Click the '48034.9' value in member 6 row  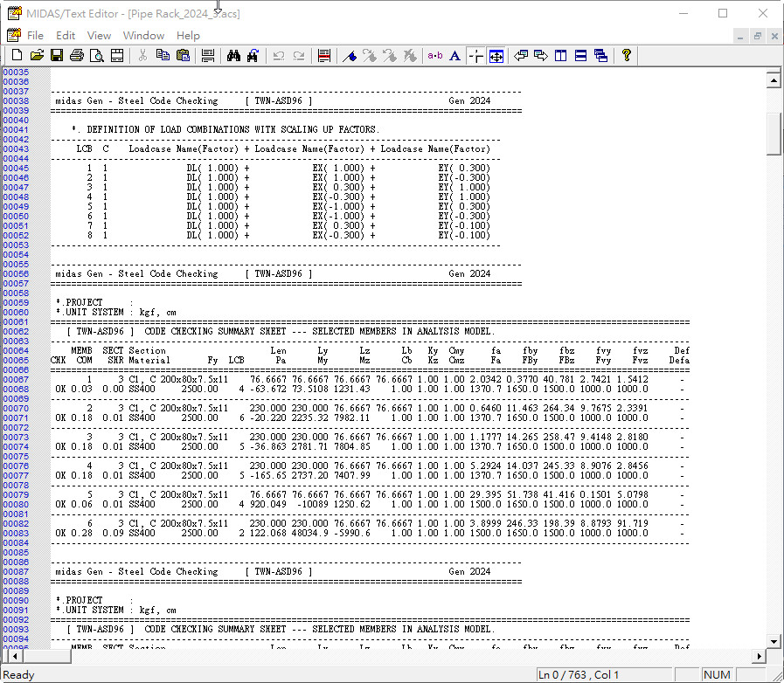[x=310, y=533]
